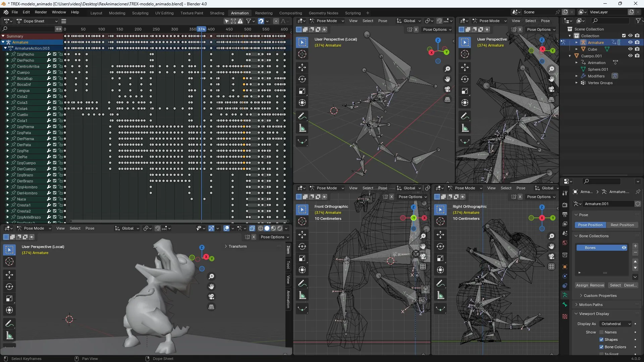The image size is (644, 362).
Task: Select the Annotate tool in bottom-left viewport
Action: pyautogui.click(x=9, y=324)
